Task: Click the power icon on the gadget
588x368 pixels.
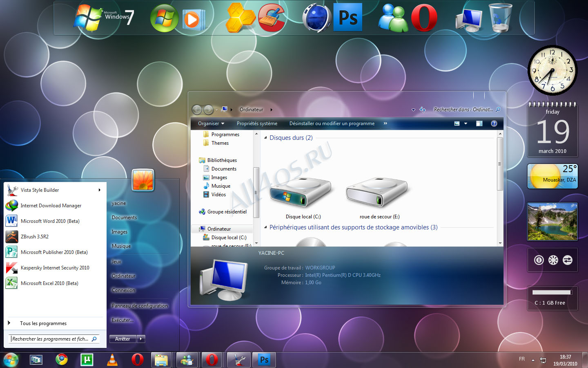Action: pyautogui.click(x=539, y=260)
